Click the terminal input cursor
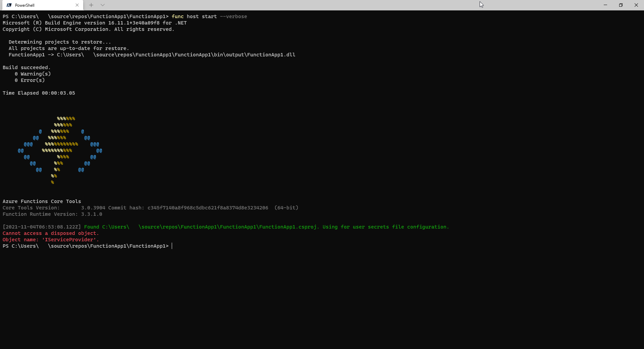The width and height of the screenshot is (644, 349). click(x=172, y=246)
